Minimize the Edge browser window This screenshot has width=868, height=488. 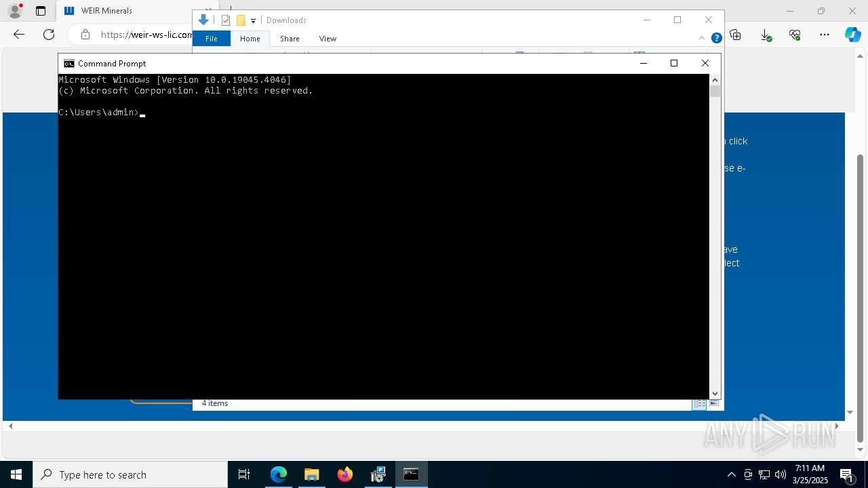(790, 11)
